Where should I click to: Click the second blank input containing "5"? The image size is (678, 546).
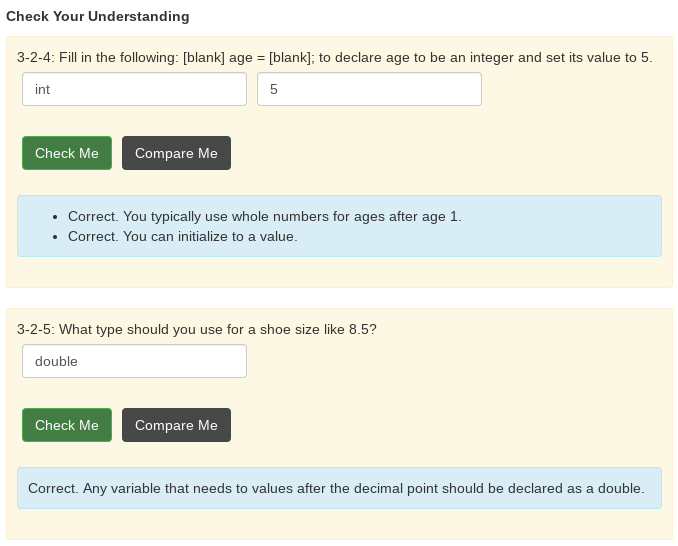(369, 89)
